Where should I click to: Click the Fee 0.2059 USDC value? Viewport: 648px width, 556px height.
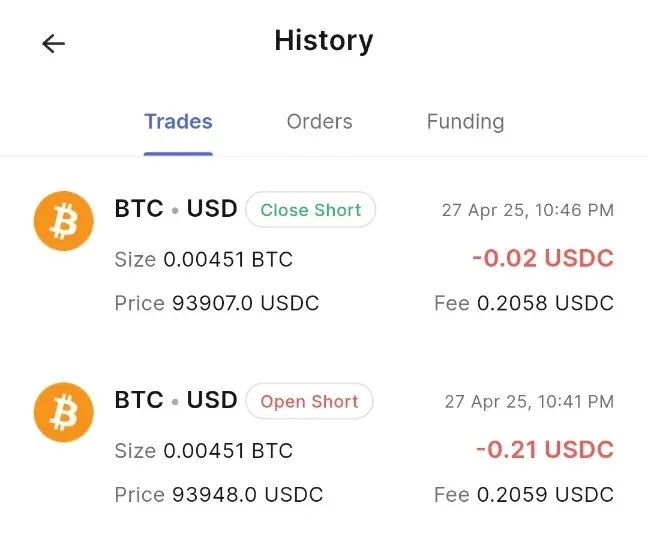524,495
